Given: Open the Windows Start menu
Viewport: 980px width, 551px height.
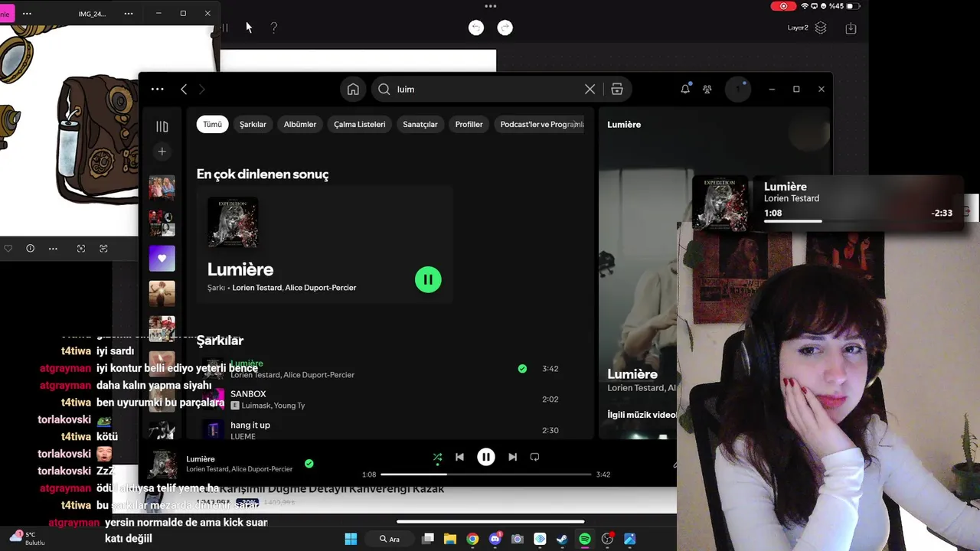Looking at the screenshot, I should 351,539.
